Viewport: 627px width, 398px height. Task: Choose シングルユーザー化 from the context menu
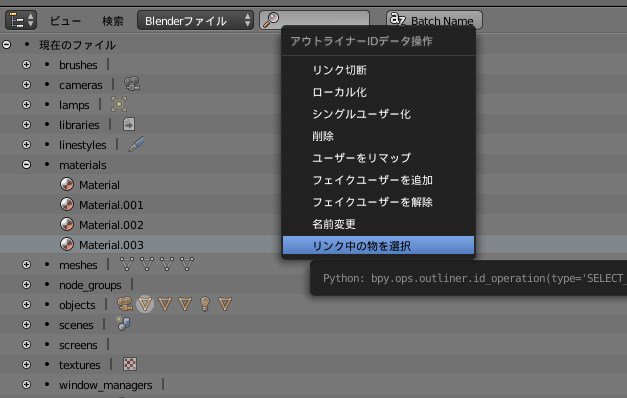click(378, 114)
